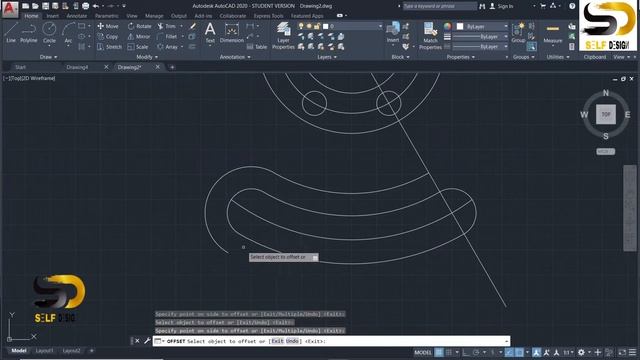Click the Customization hamburger icon in status bar

point(632,352)
